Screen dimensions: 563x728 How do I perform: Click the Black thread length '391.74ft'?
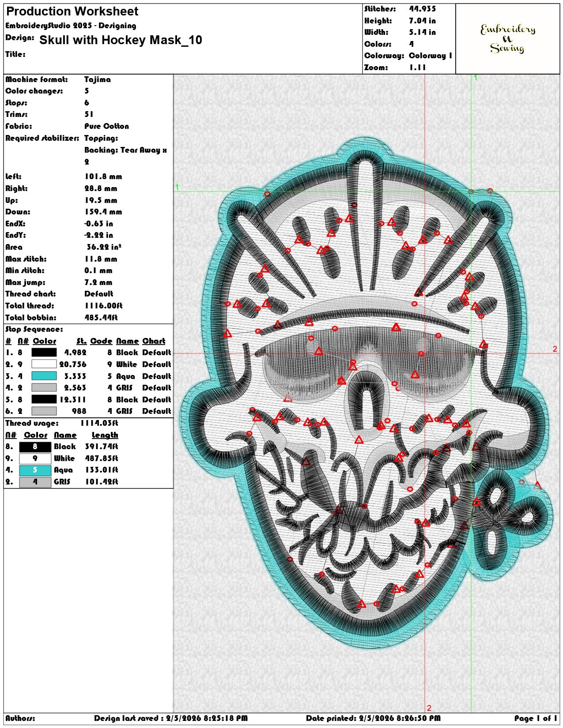point(102,447)
